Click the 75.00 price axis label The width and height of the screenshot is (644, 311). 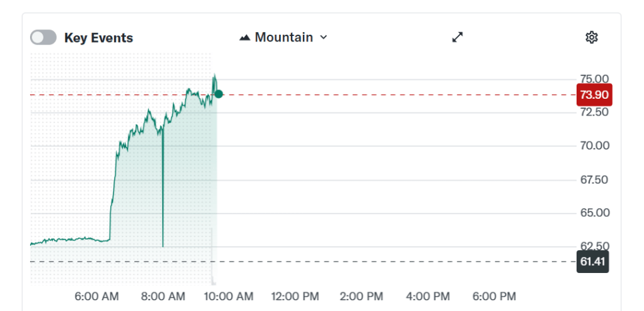point(593,79)
